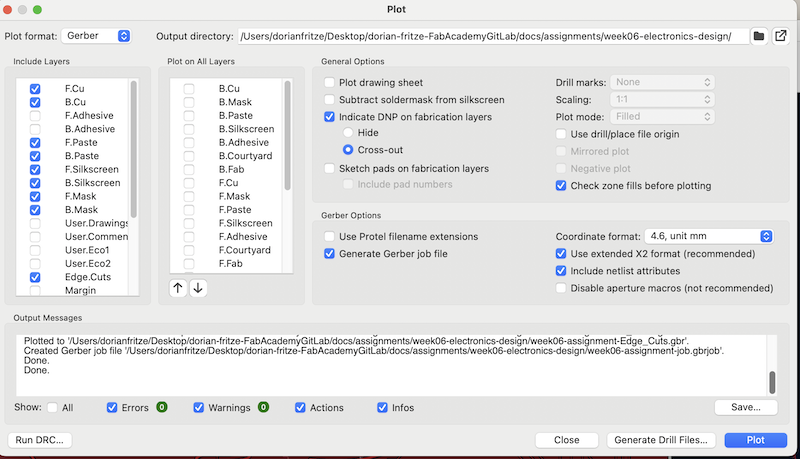The height and width of the screenshot is (459, 800).
Task: Uncheck Generate Gerber job file
Action: (x=330, y=254)
